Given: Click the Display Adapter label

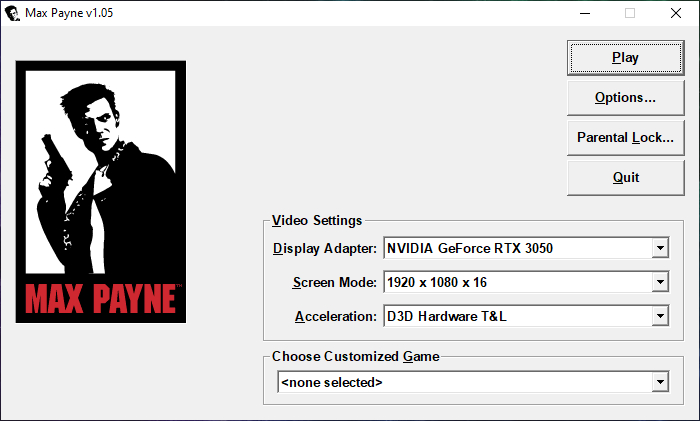Looking at the screenshot, I should [x=324, y=248].
